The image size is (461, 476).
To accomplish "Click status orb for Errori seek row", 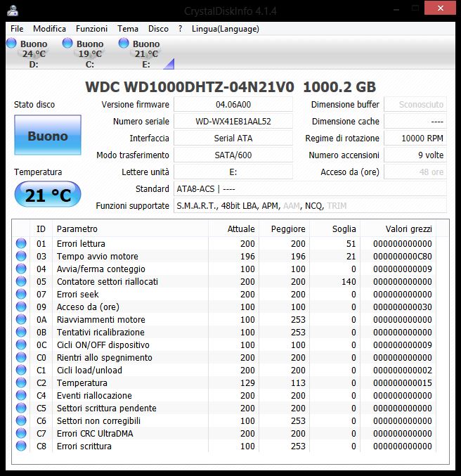I will pyautogui.click(x=21, y=294).
